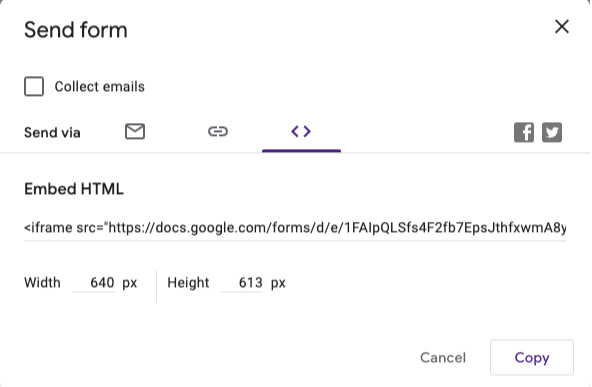Click the Height value 613 field
The height and width of the screenshot is (387, 592).
point(242,282)
